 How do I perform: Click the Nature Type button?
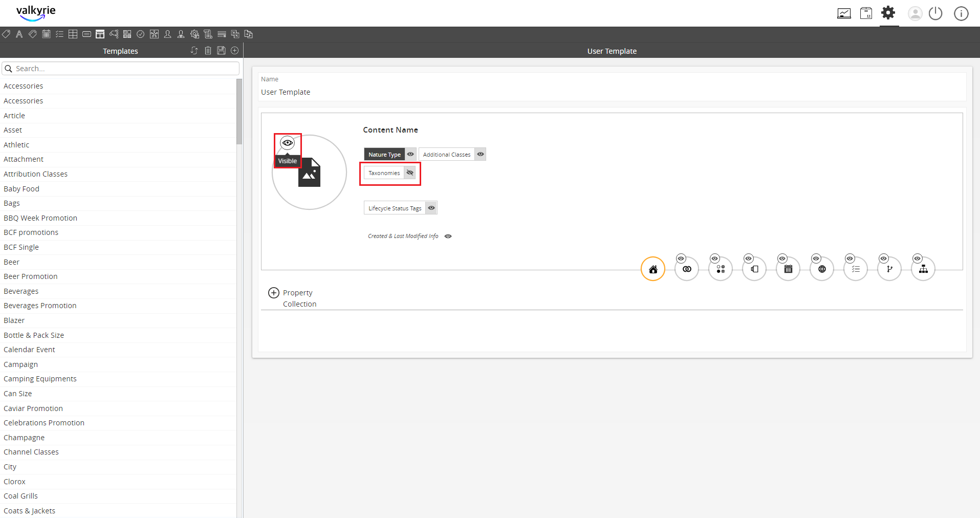point(384,154)
